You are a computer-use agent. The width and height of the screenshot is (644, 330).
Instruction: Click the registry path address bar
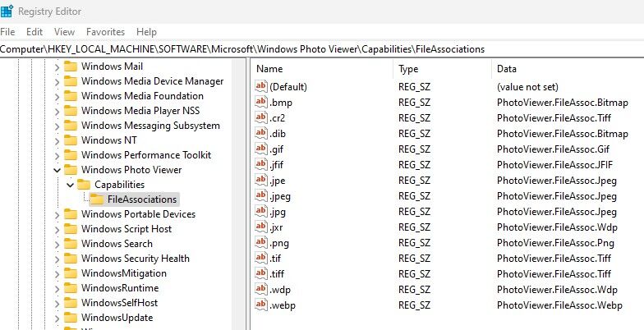[322, 49]
